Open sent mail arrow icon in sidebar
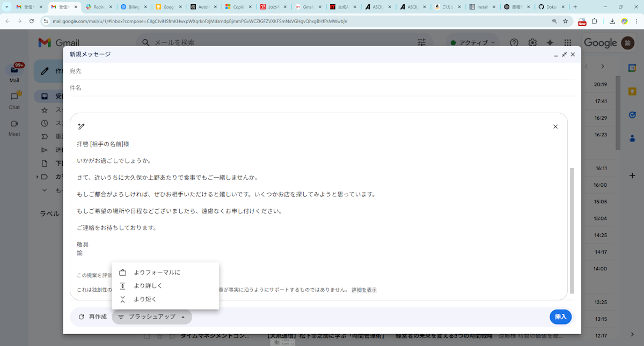 45,150
